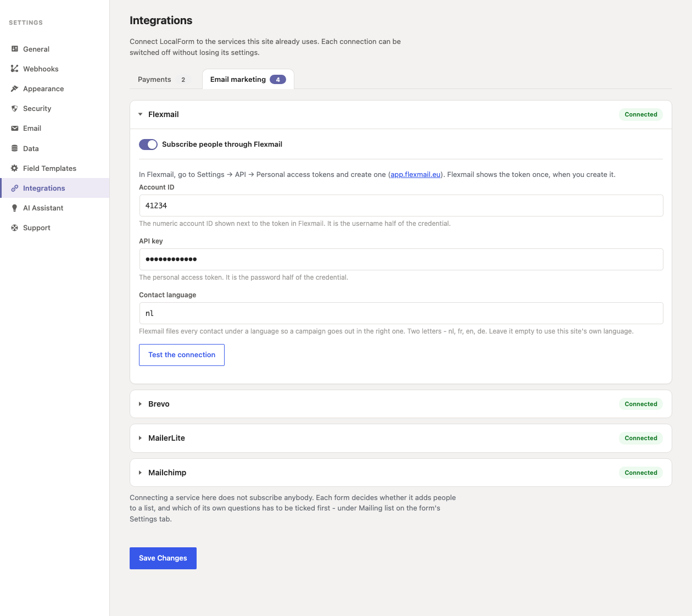The image size is (692, 616).
Task: Click the AI Assistant lightbulb icon
Action: tap(15, 208)
